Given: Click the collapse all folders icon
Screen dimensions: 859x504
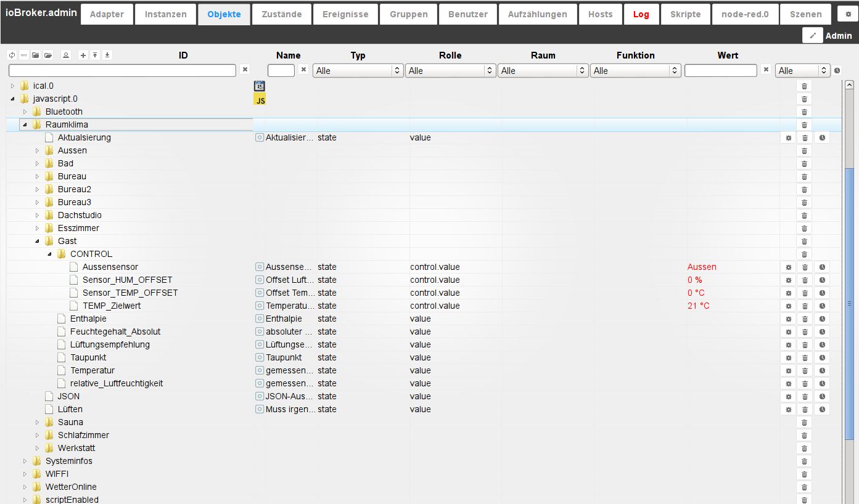Looking at the screenshot, I should [36, 55].
